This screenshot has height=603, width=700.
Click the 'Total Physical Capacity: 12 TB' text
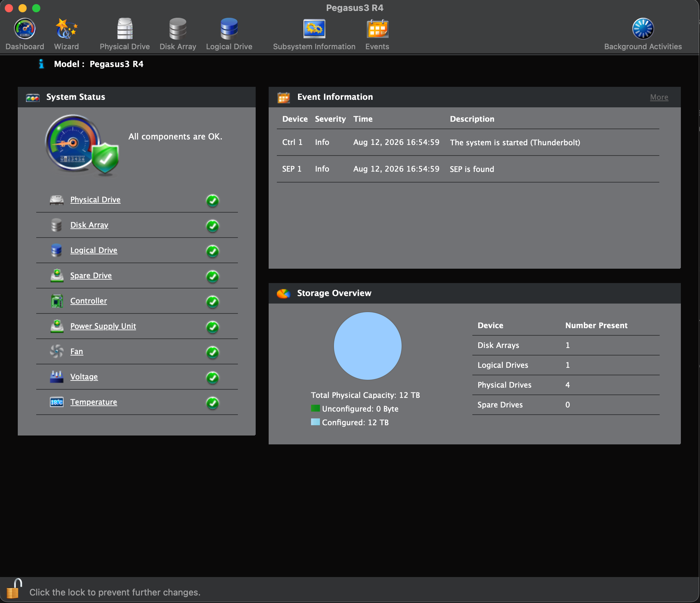(365, 395)
